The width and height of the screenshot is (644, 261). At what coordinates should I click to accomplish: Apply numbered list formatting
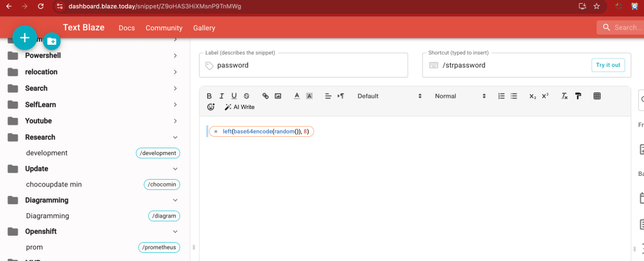coord(501,96)
